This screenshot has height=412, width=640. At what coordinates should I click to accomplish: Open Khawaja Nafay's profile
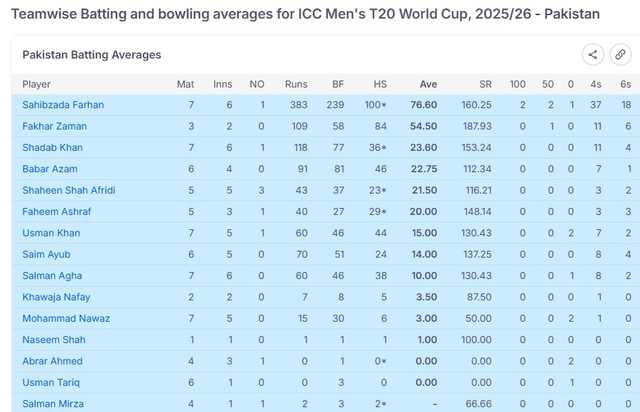(58, 297)
